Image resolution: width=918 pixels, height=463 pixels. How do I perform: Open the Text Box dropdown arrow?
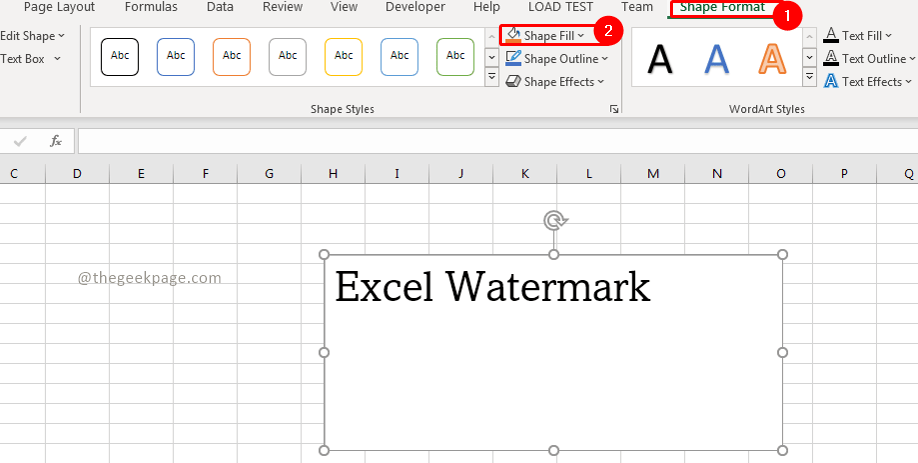tap(57, 59)
